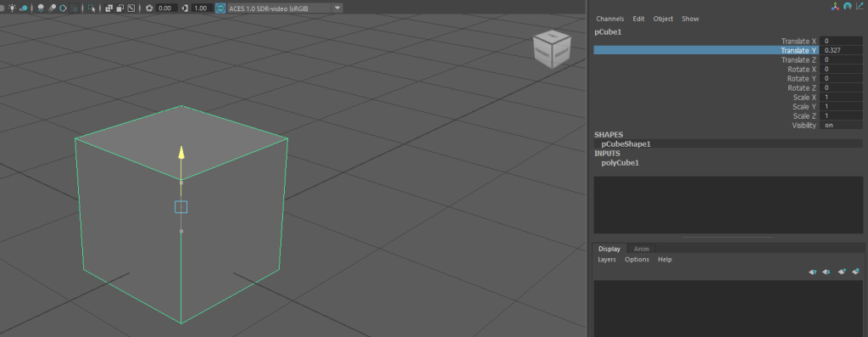Open the Channels menu

[610, 19]
